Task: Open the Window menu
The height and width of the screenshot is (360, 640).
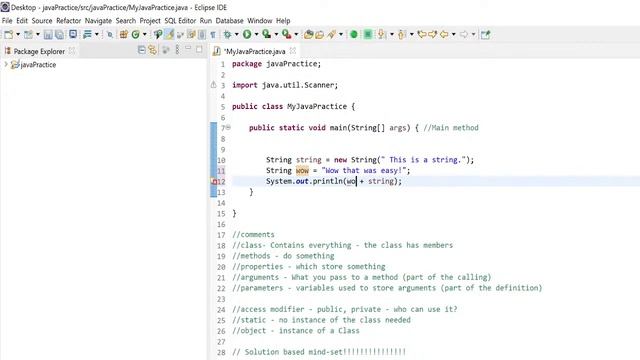Action: tap(260, 20)
